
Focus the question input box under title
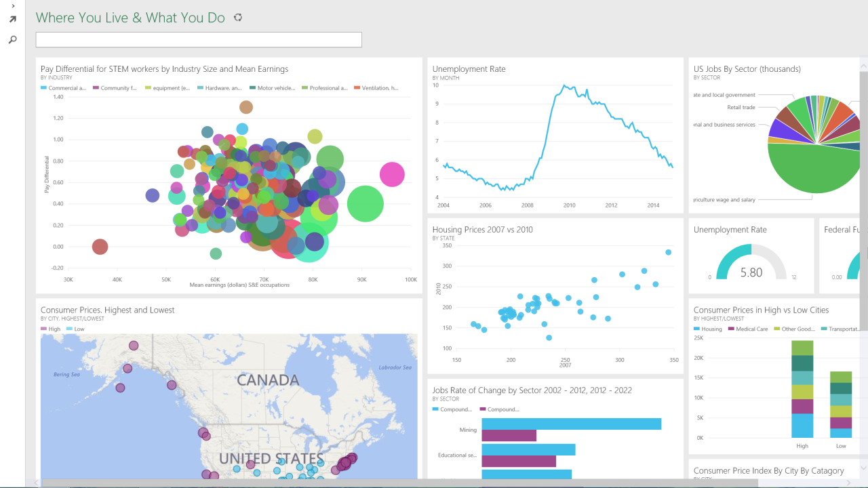point(199,39)
